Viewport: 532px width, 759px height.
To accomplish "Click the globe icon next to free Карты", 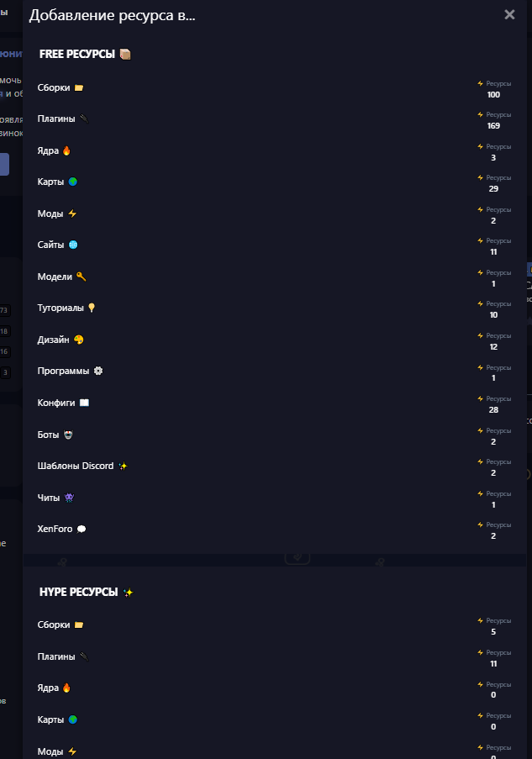I will [73, 182].
